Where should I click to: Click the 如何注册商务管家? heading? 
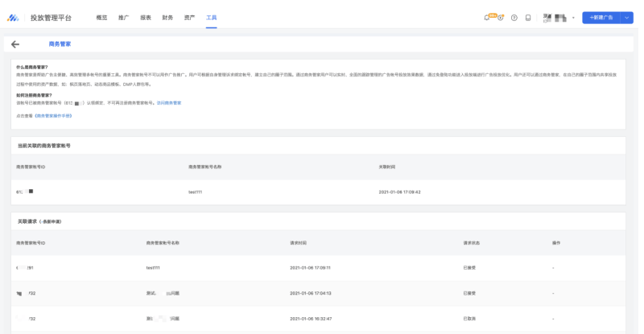[x=34, y=95]
